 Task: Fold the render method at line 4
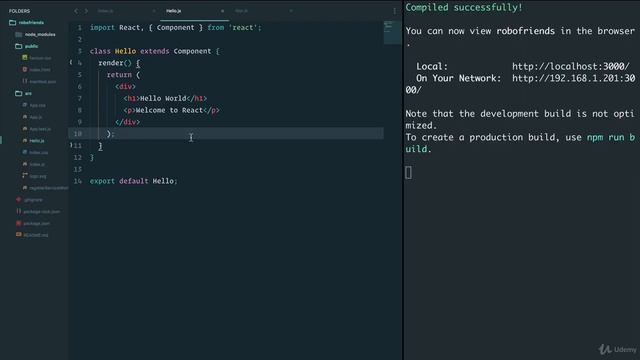click(x=71, y=62)
